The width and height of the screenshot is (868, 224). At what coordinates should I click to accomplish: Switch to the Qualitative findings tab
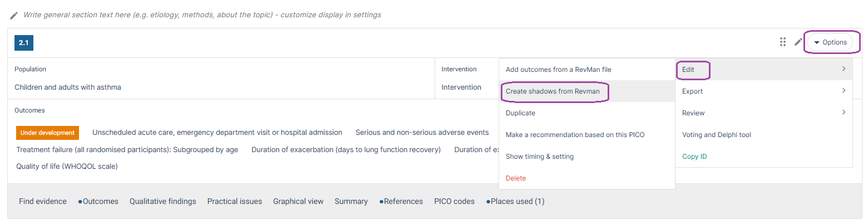(x=163, y=201)
